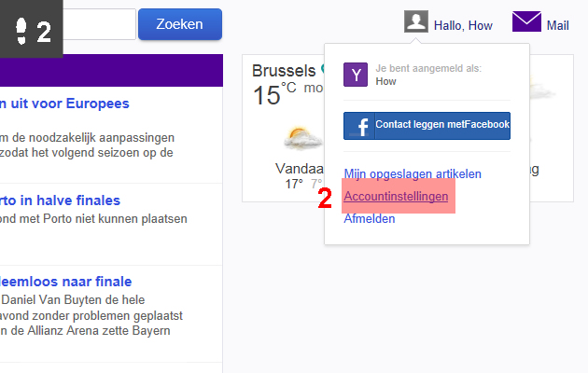Open the 'eemloos naar finale' headline
588x373 pixels.
tap(65, 282)
